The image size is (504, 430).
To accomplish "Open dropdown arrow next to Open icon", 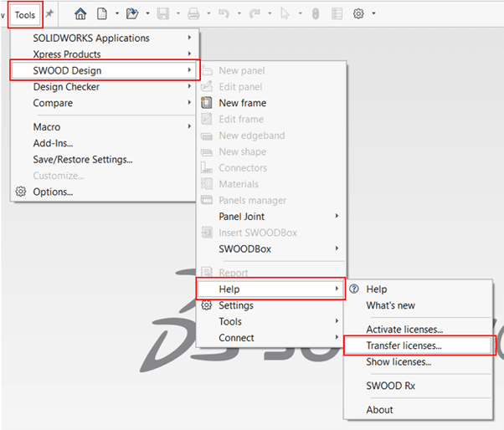I will point(147,13).
